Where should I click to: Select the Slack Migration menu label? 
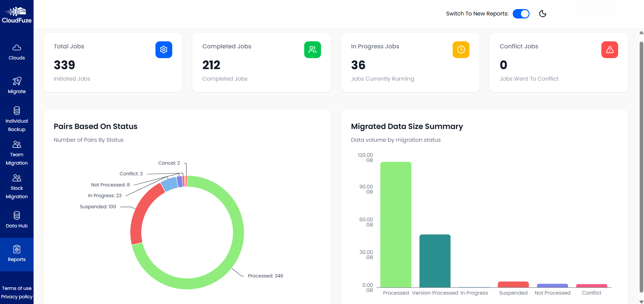click(x=17, y=192)
